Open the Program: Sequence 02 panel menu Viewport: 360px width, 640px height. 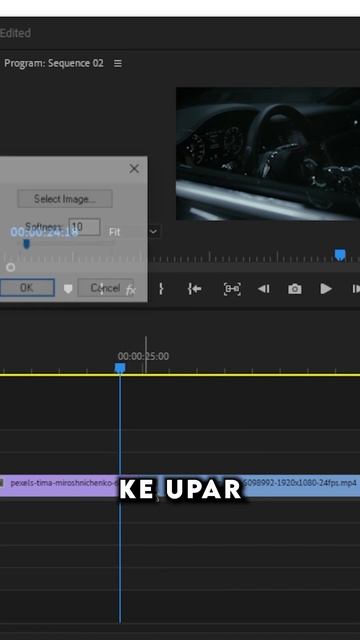point(118,63)
